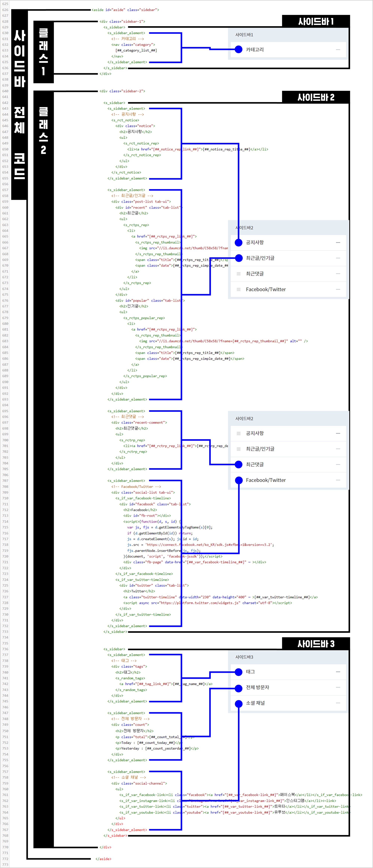Select the 소셜 채널 item in 사이드바3
The width and height of the screenshot is (373, 868).
(288, 703)
